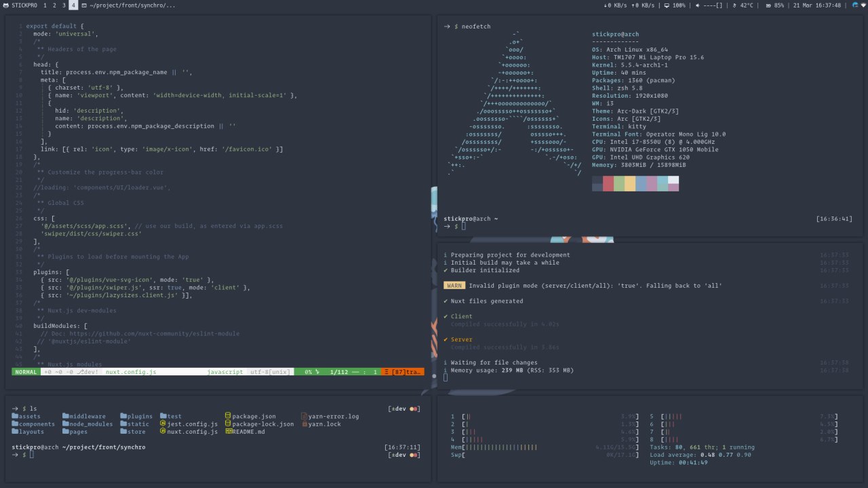Click 'Nuxt files generated' line
This screenshot has height=488, width=868.
pyautogui.click(x=483, y=301)
